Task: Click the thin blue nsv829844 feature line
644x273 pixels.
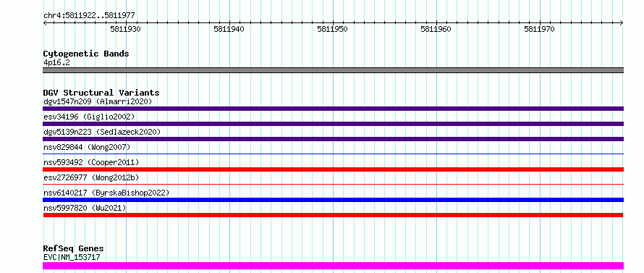Action: 333,154
